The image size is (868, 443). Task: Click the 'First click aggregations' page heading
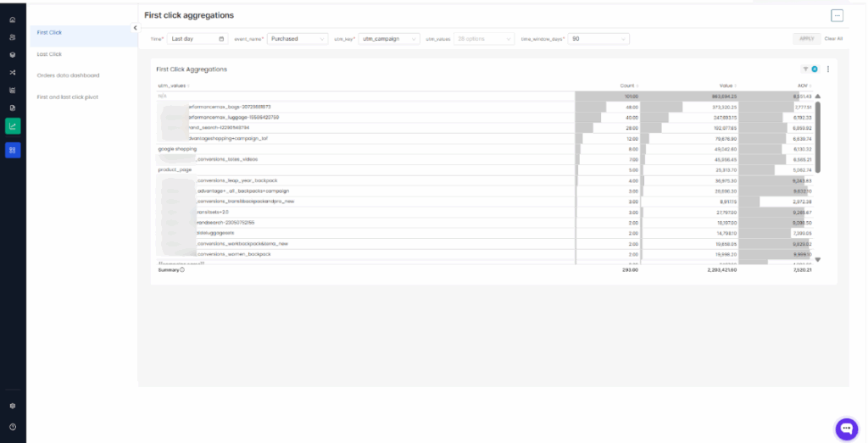(189, 15)
